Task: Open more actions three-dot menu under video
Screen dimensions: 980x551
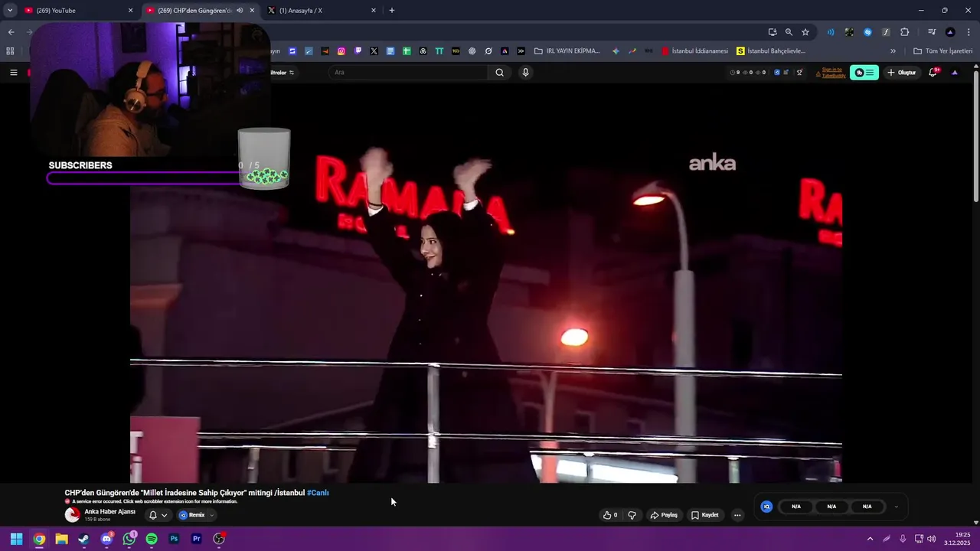Action: point(737,515)
